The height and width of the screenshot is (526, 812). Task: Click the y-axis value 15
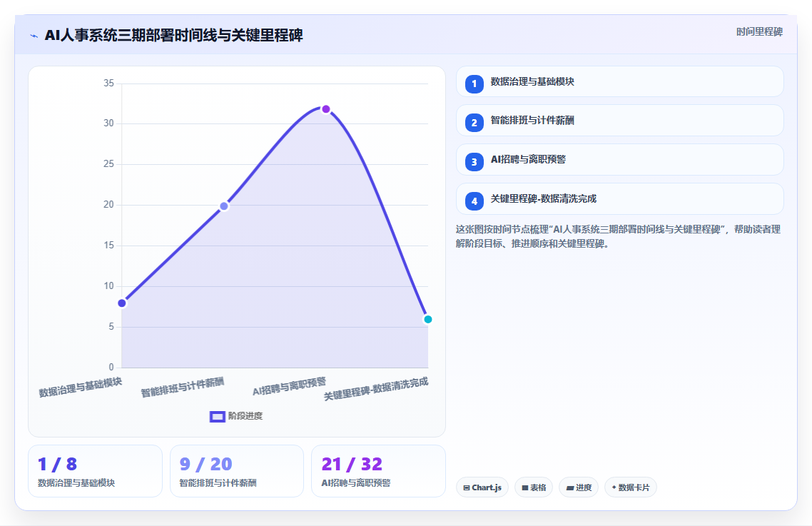coord(108,245)
